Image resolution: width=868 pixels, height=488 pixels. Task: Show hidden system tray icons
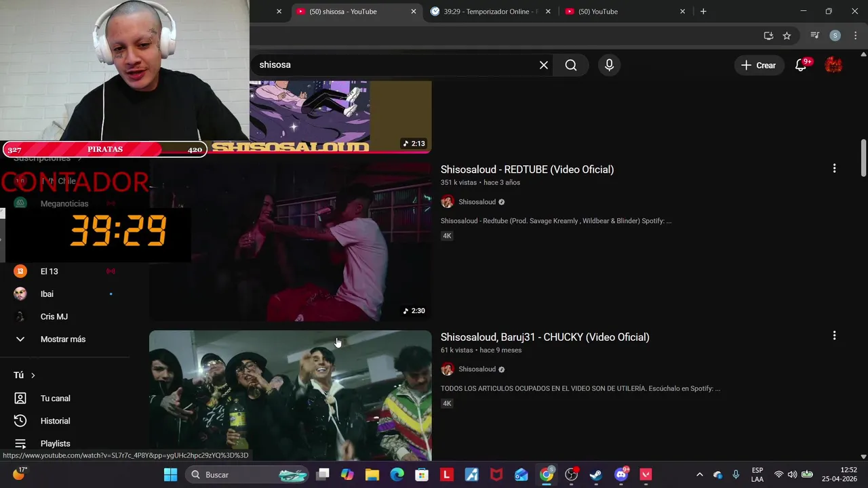click(700, 474)
